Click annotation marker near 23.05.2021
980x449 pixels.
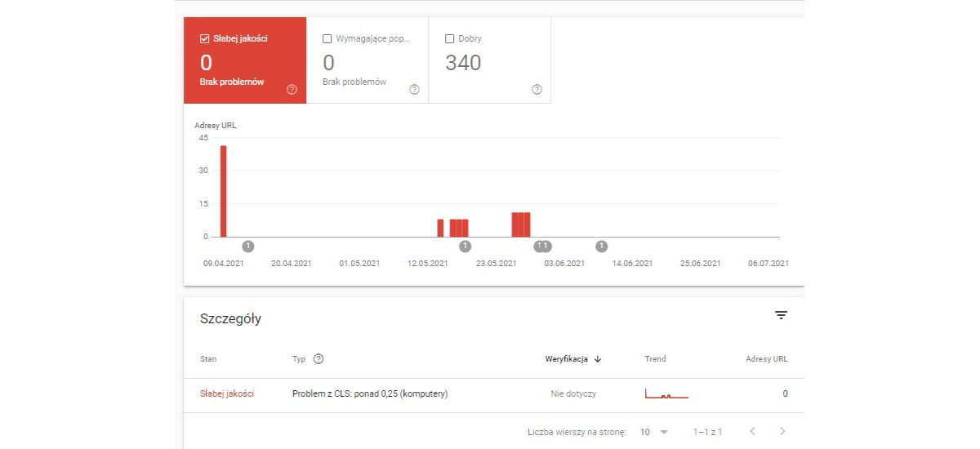(465, 246)
